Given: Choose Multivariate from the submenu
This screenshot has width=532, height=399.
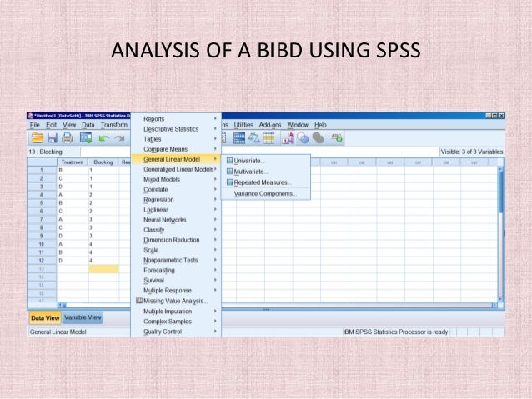Looking at the screenshot, I should pos(266,172).
